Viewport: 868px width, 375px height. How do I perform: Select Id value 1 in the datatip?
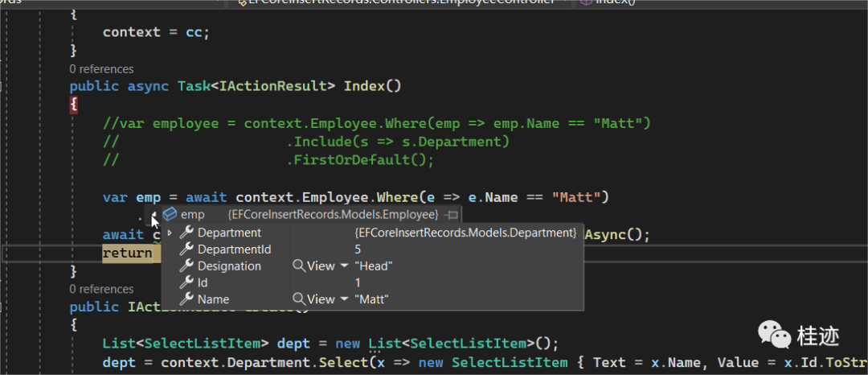pyautogui.click(x=358, y=283)
